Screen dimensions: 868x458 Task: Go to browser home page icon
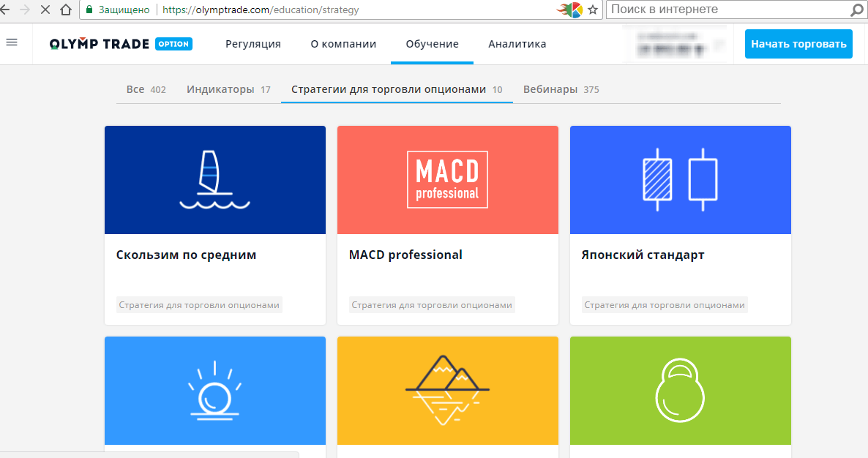pyautogui.click(x=66, y=10)
